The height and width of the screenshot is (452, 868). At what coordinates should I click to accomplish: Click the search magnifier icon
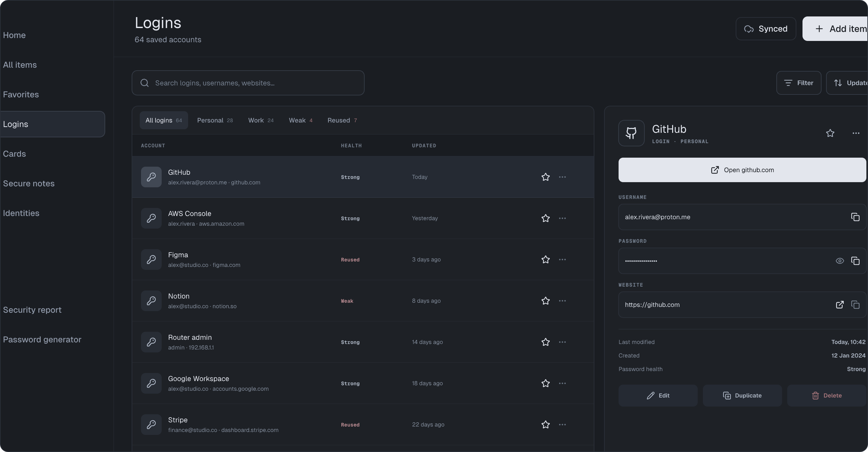click(x=145, y=83)
